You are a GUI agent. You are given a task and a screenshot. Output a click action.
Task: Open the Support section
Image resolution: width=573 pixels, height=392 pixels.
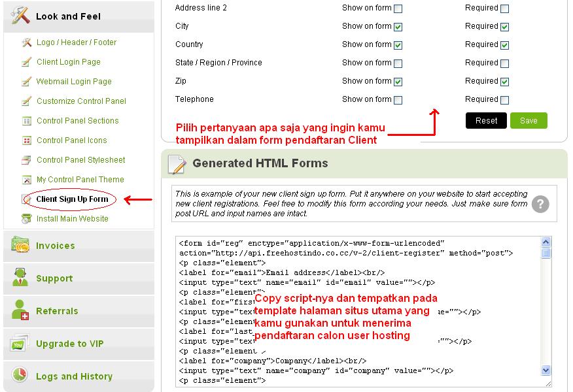pyautogui.click(x=78, y=278)
